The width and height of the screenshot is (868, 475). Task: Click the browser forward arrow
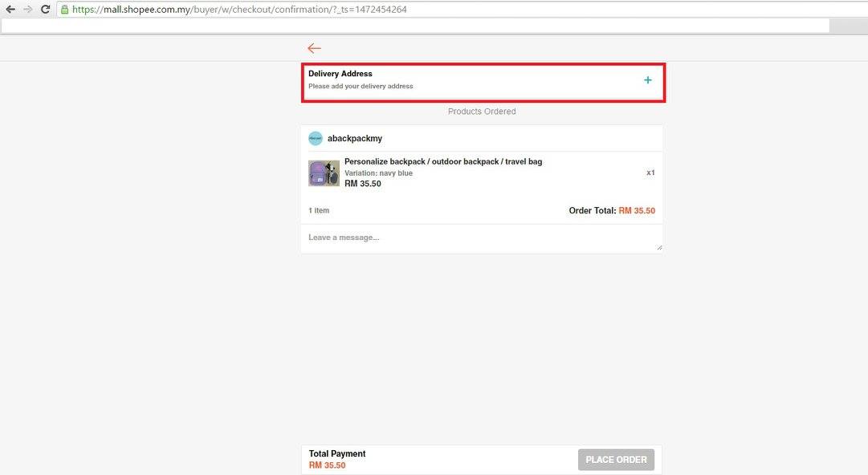tap(27, 10)
